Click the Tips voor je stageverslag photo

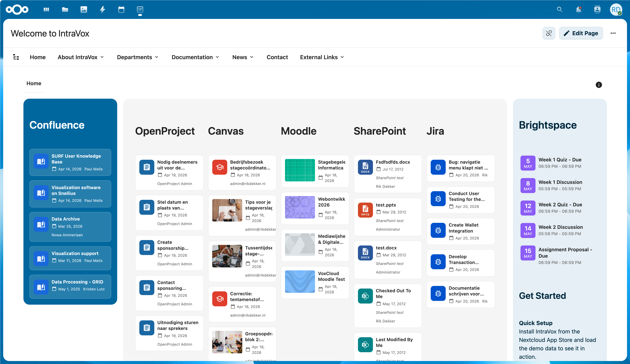click(227, 210)
